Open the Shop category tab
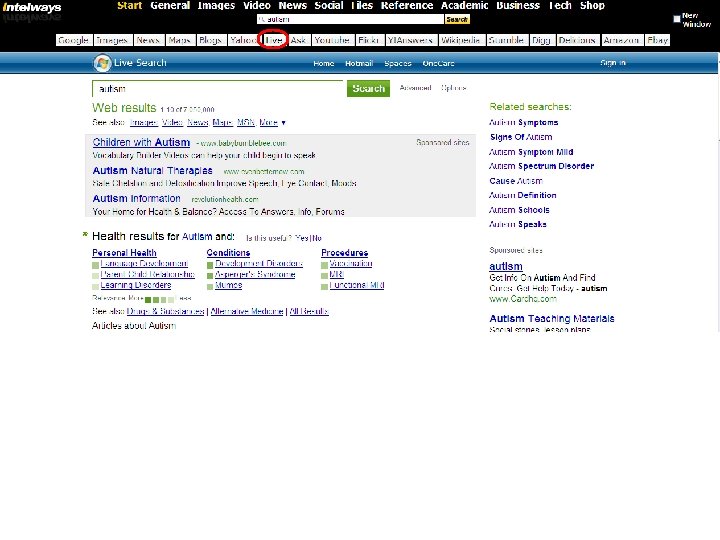The height and width of the screenshot is (540, 720). pos(592,6)
